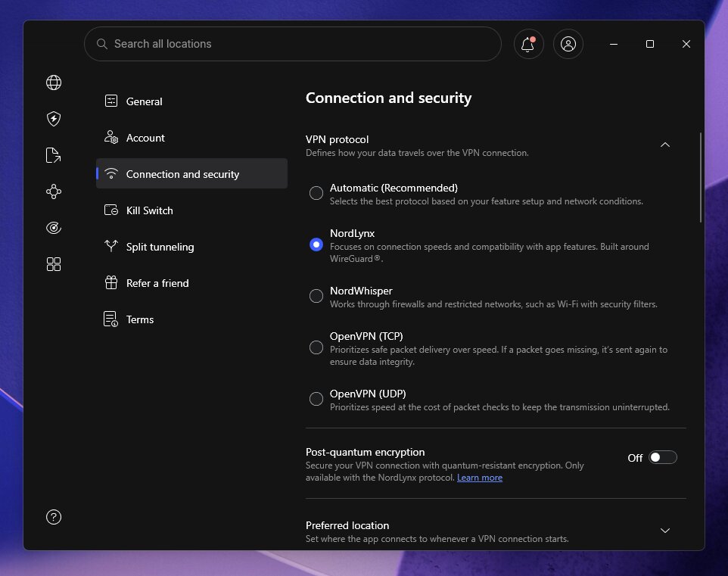728x576 pixels.
Task: Open the help question mark icon
Action: click(54, 517)
